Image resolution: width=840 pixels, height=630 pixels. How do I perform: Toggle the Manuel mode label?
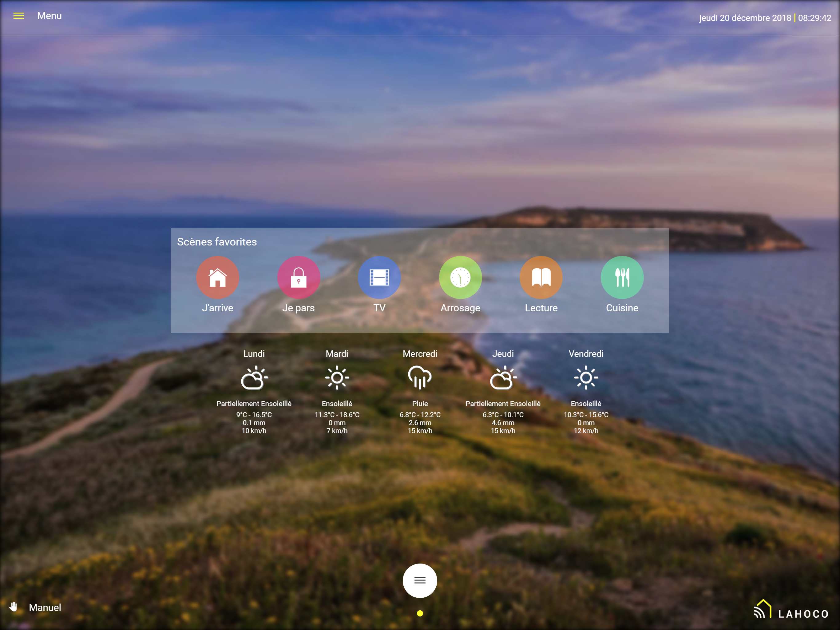[45, 608]
